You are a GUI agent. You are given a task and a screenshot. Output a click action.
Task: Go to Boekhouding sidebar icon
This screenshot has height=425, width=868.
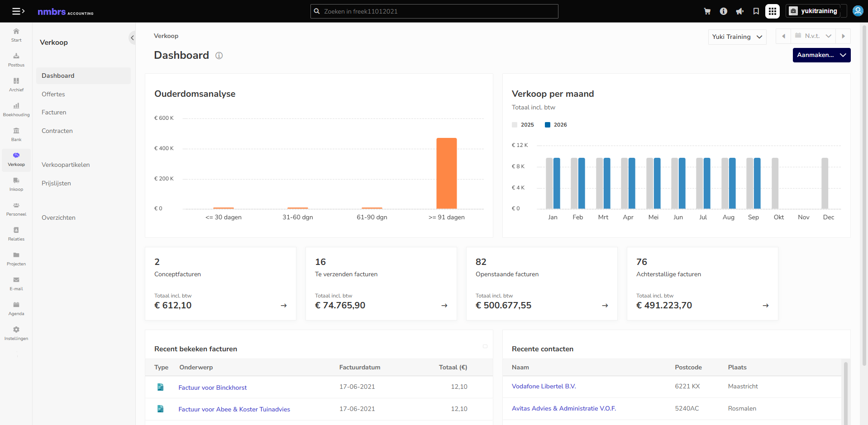[x=16, y=110]
